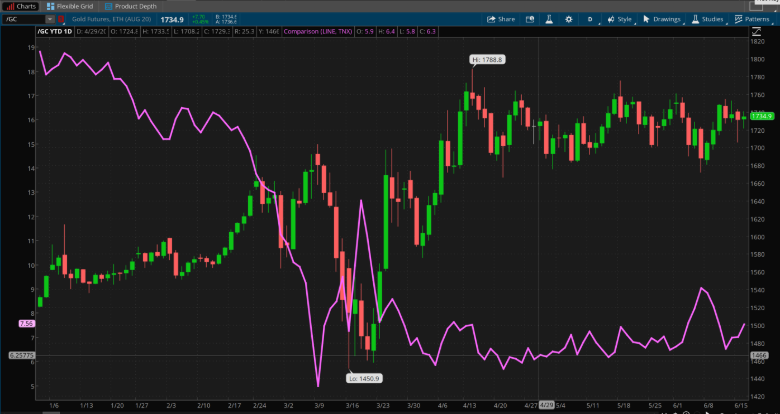Screen dimensions: 780x414
Task: Switch to the Flexible Grid tab
Action: pos(69,6)
